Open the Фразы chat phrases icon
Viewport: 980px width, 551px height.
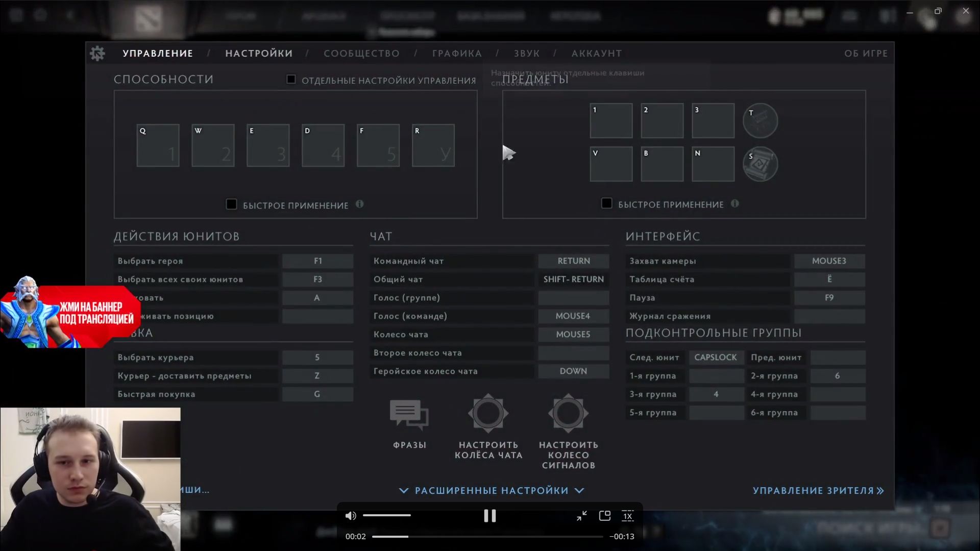409,414
